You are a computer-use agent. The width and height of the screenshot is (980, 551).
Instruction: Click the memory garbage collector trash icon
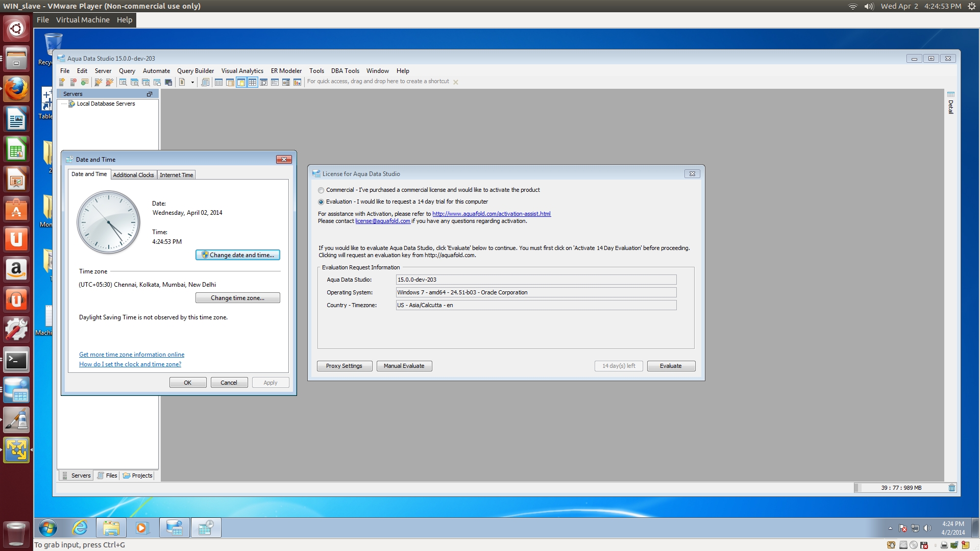click(x=951, y=488)
